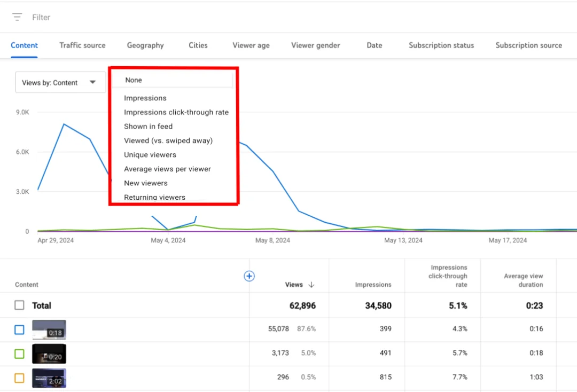Screen dimensions: 577x392
Task: Sort by Average view duration column header
Action: click(x=523, y=280)
